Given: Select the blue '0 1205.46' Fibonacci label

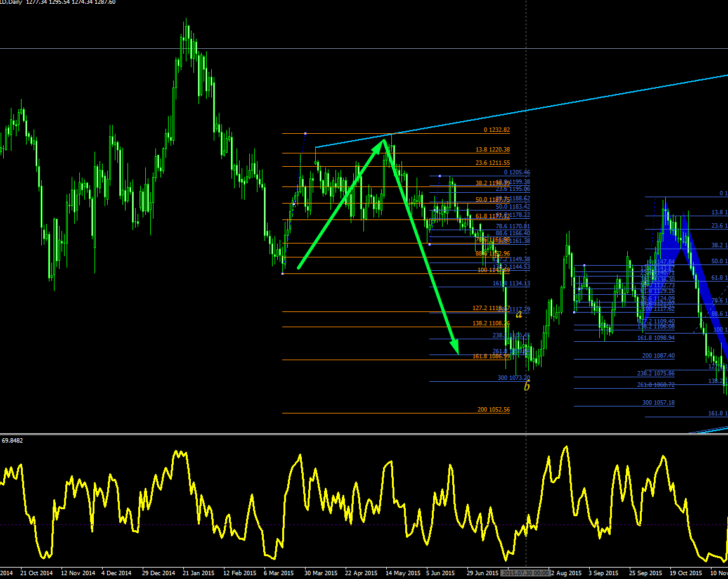Looking at the screenshot, I should [x=517, y=172].
